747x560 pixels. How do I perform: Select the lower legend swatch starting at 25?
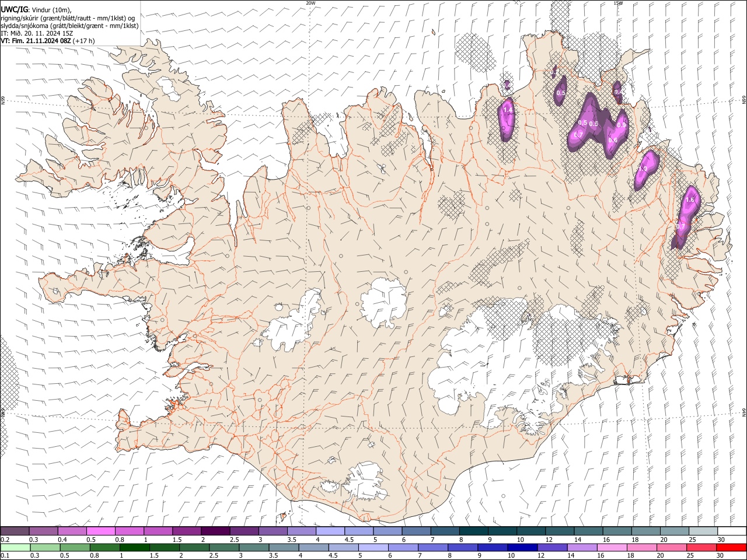point(701,547)
